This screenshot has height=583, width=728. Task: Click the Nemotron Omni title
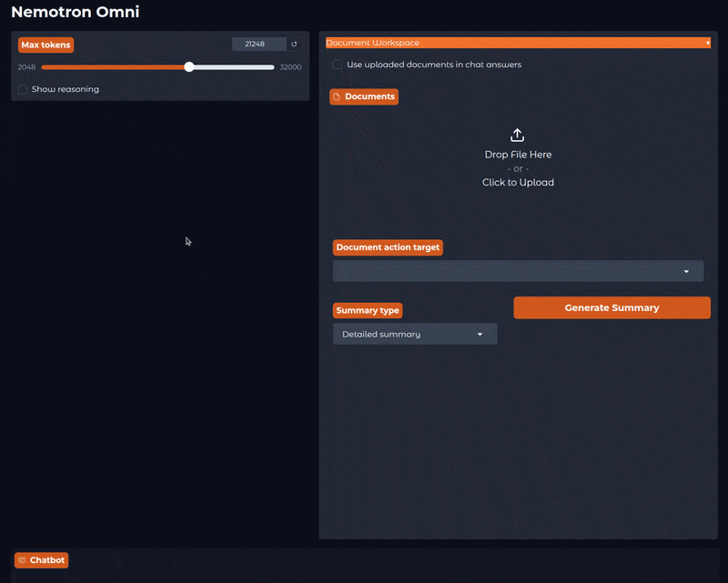coord(76,12)
